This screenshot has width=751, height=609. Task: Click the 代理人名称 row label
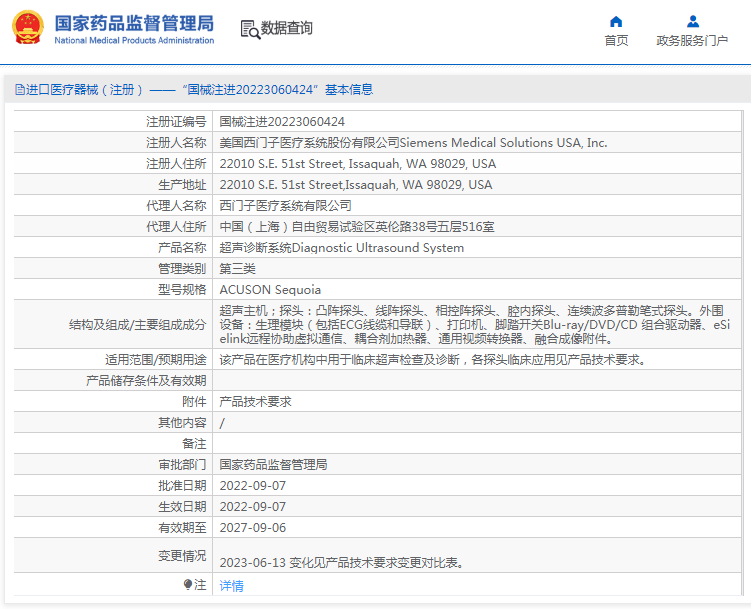pyautogui.click(x=176, y=206)
